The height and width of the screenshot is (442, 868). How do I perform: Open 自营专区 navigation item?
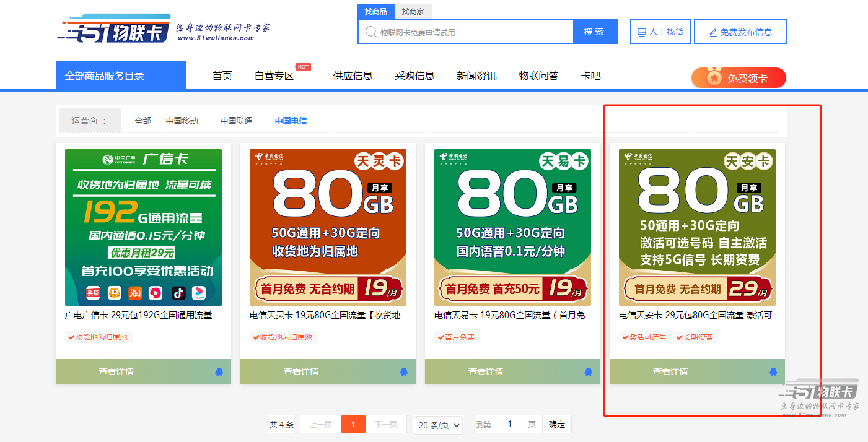point(274,76)
